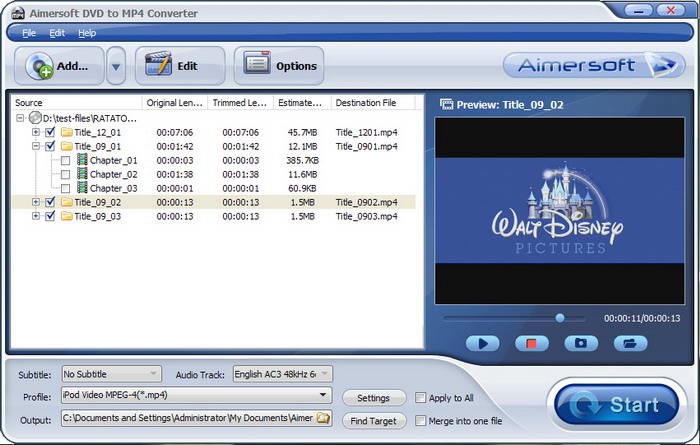The image size is (700, 445).
Task: Click the app icon in title bar
Action: point(17,13)
